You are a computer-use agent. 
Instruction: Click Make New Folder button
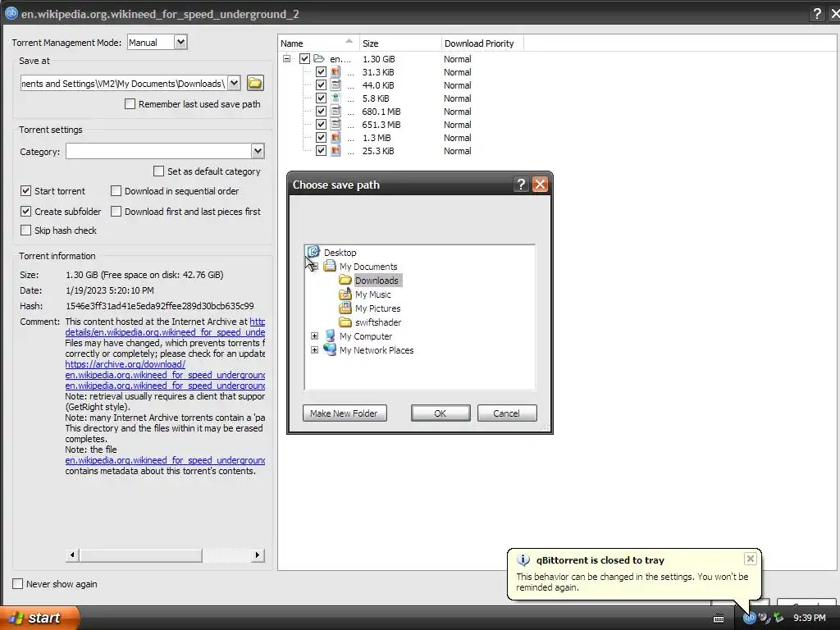pos(345,413)
